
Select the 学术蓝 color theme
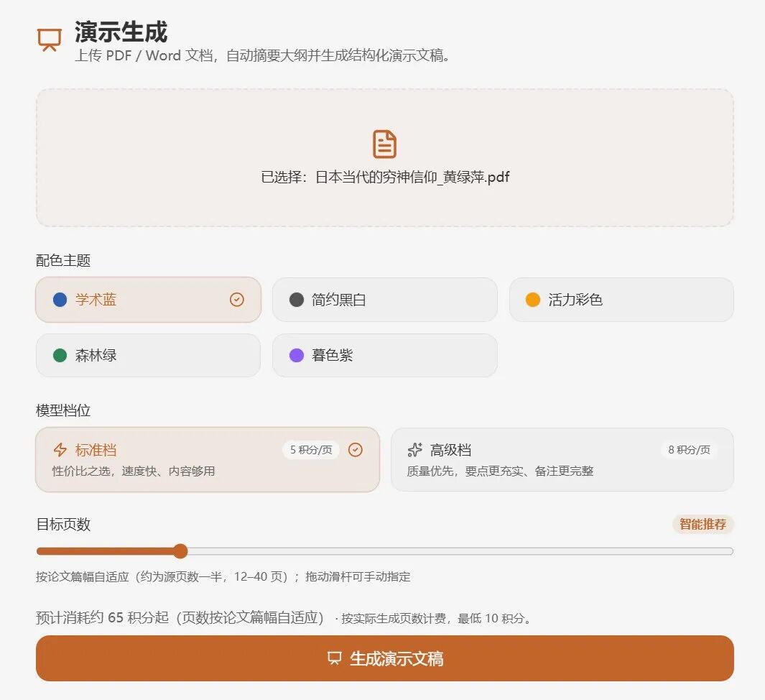(148, 300)
